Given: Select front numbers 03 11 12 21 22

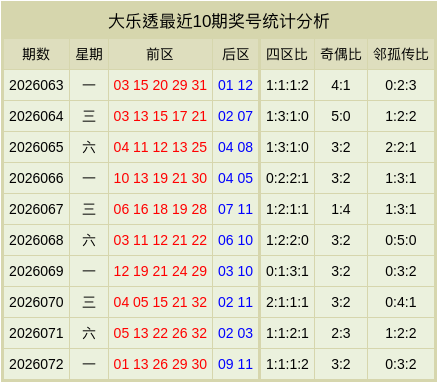Looking at the screenshot, I should coord(160,240).
